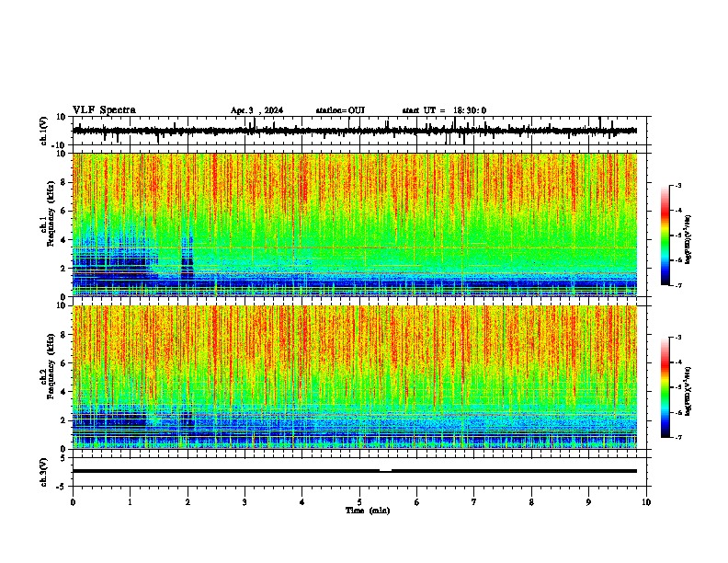Image resolution: width=728 pixels, height=563 pixels.
Task: Click the time axis tick label "1"
Action: pos(130,502)
